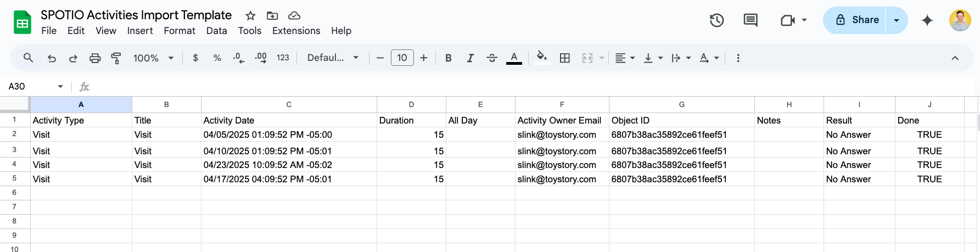This screenshot has height=252, width=980.
Task: Open the Gemini sparkle icon
Action: coord(927,20)
